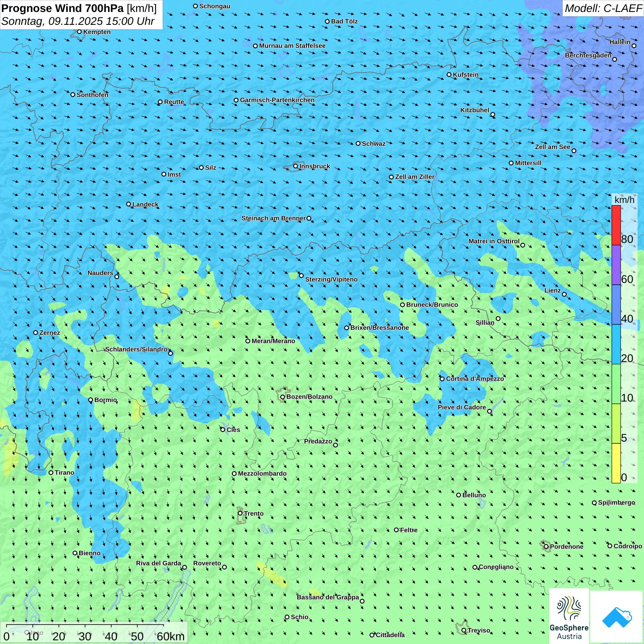This screenshot has height=644, width=644.
Task: Click the Bormio city marker
Action: pos(91,400)
